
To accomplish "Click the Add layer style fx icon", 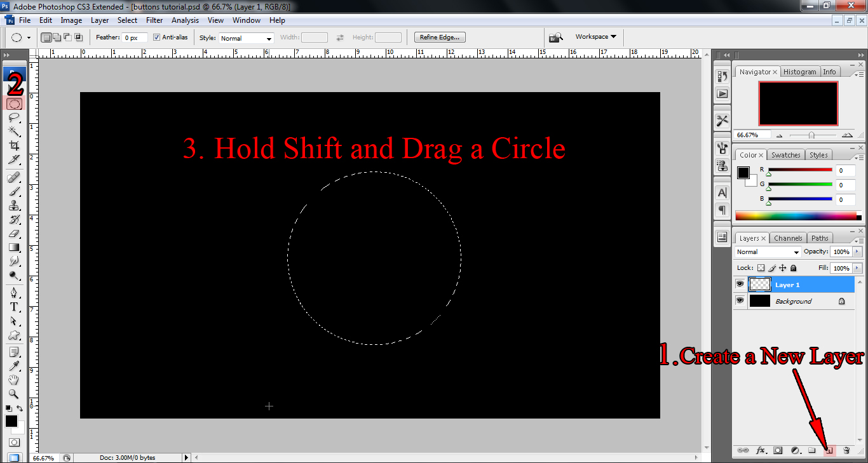I will pyautogui.click(x=761, y=450).
